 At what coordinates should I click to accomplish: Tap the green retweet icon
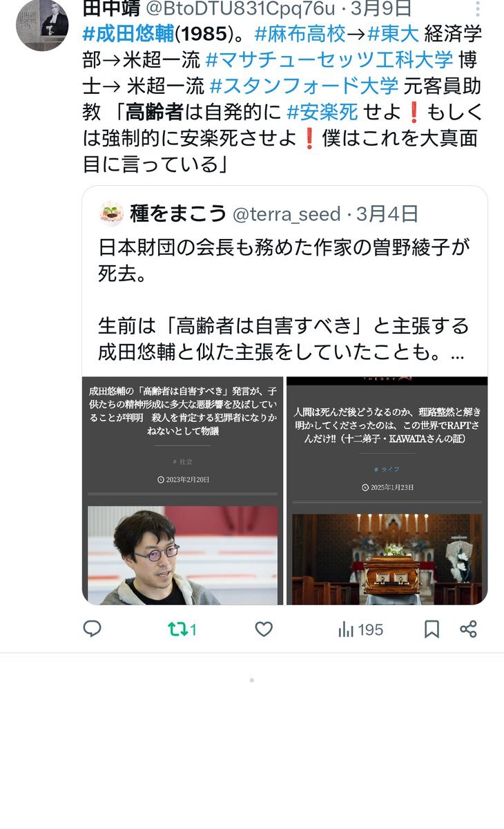177,629
